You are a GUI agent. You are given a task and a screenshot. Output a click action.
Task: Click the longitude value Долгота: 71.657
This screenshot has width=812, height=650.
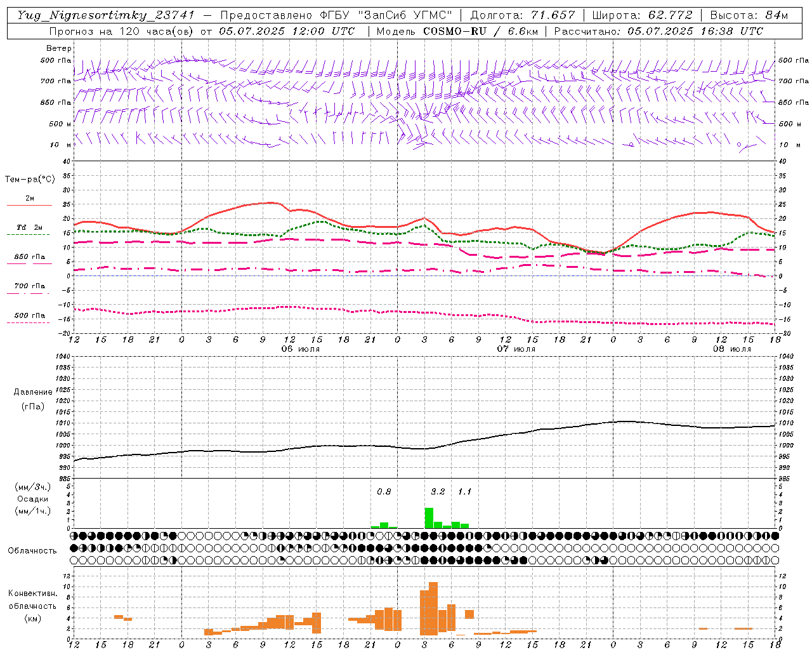point(523,15)
